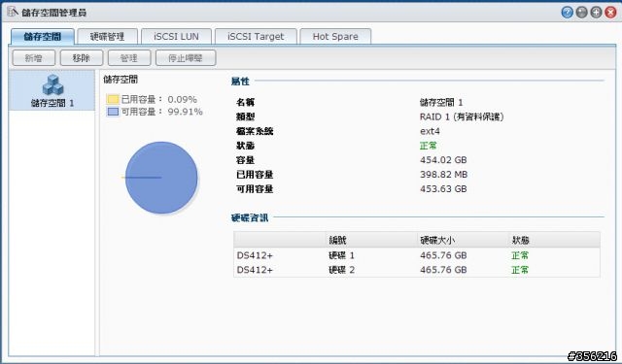Click 465.76 GB size for 硬碟 1
The image size is (622, 364).
tap(443, 255)
